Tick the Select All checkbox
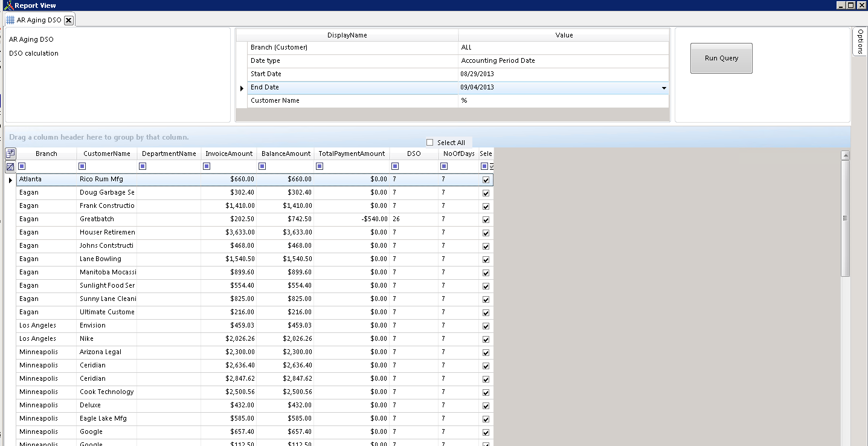868x446 pixels. [x=430, y=143]
